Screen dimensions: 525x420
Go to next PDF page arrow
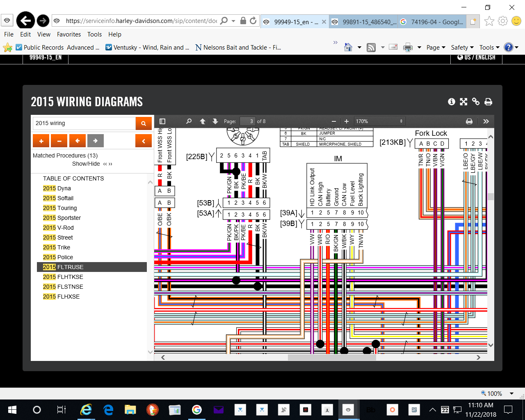click(215, 121)
